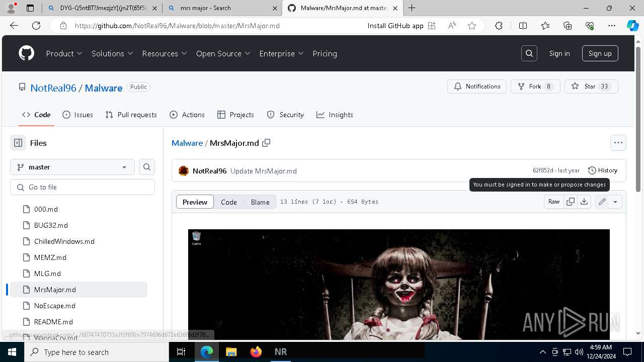The height and width of the screenshot is (362, 644).
Task: Expand the Resources dropdown
Action: click(x=165, y=53)
